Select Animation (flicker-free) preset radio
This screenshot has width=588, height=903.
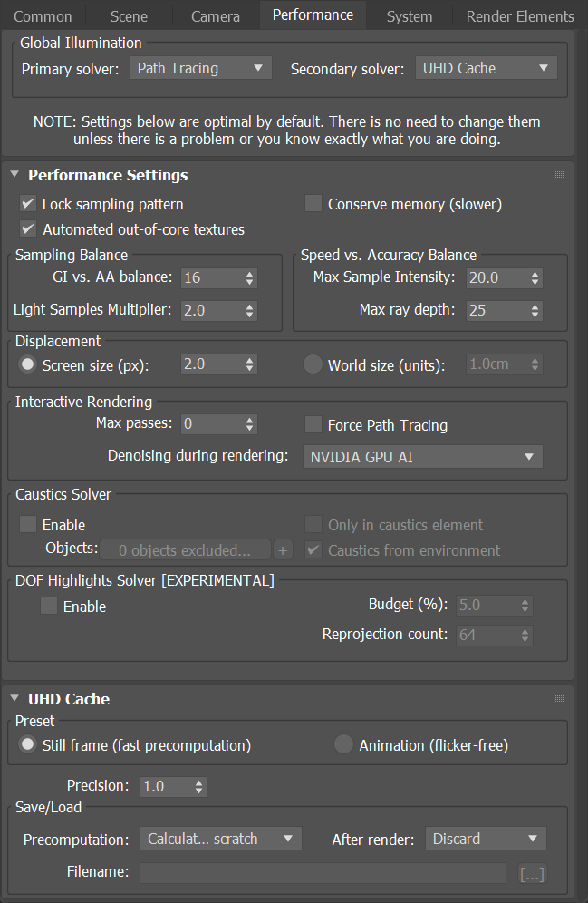click(343, 744)
